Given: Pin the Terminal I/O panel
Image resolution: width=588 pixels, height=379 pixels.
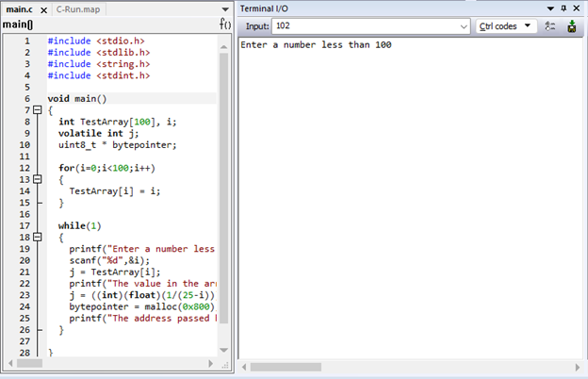Looking at the screenshot, I should pyautogui.click(x=563, y=8).
